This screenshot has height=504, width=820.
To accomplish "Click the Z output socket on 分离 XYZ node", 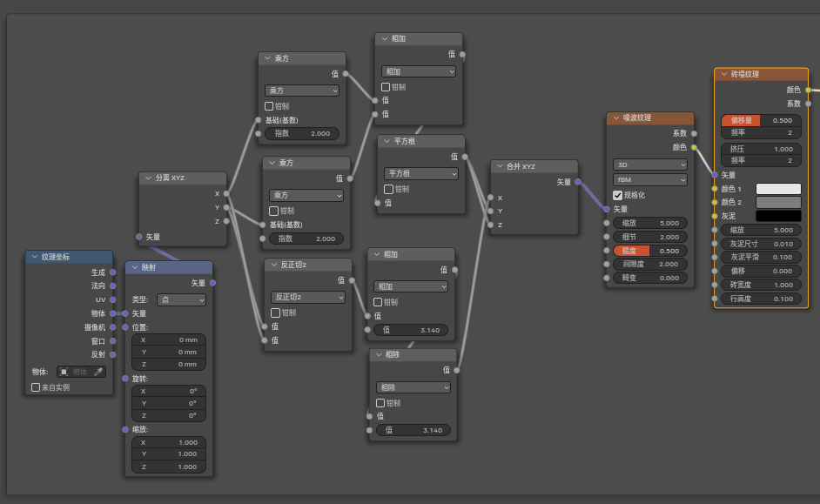I will point(226,221).
